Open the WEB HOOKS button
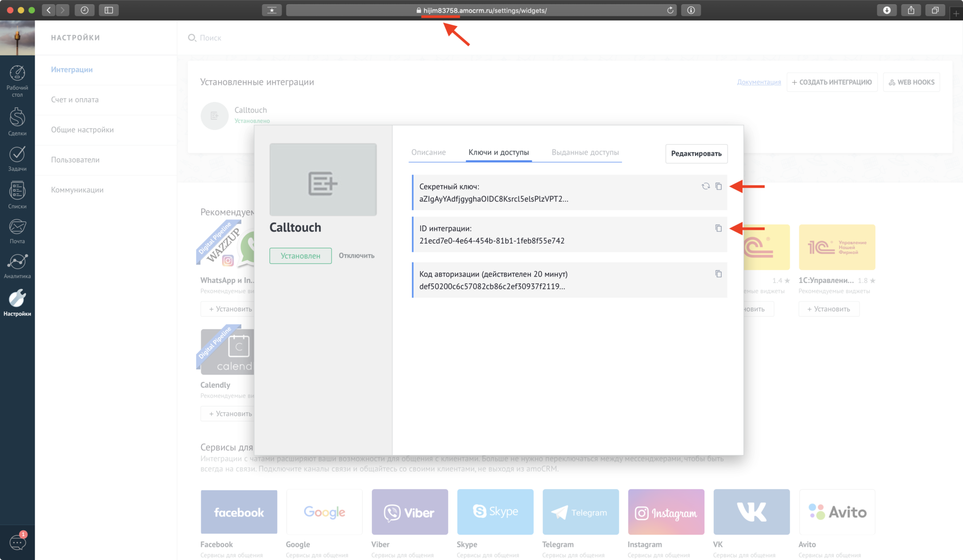Image resolution: width=963 pixels, height=560 pixels. tap(911, 82)
